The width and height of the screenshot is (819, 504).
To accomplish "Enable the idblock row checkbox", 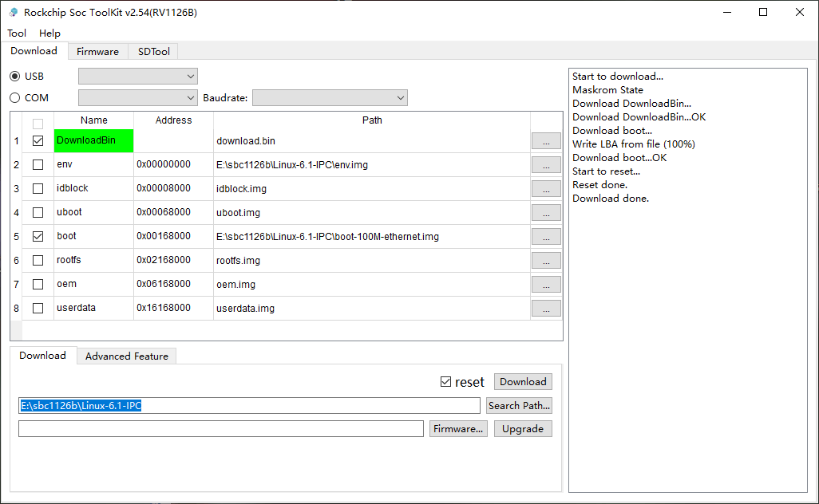I will (x=38, y=188).
